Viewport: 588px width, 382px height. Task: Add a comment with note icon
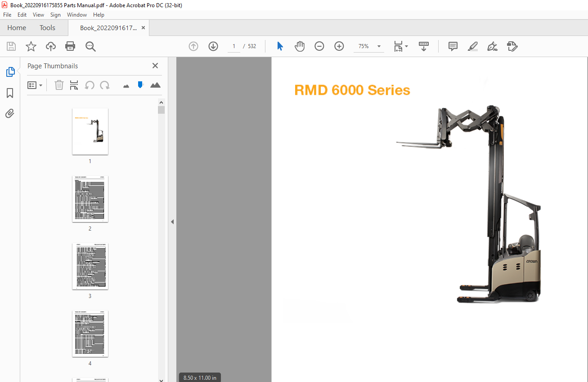(453, 46)
